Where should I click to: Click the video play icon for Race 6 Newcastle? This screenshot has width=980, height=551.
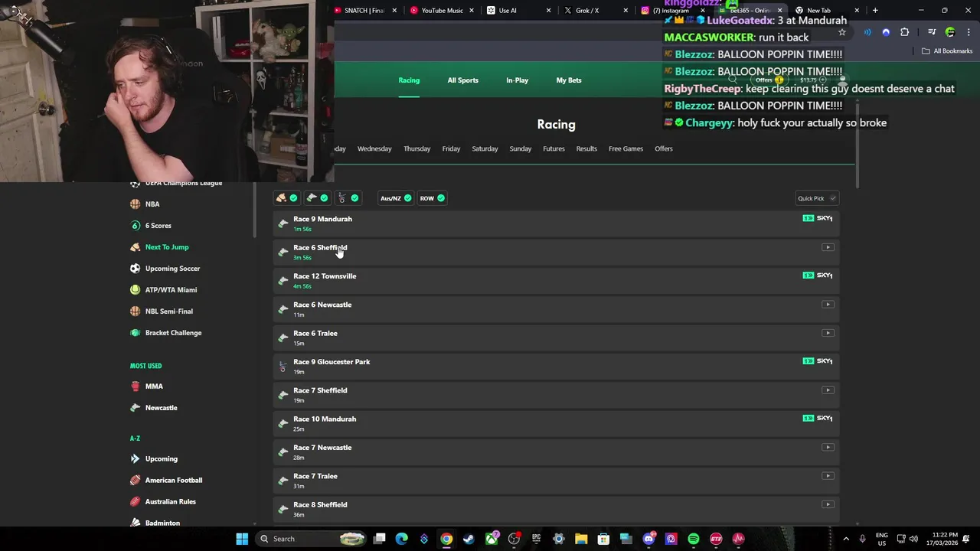tap(828, 305)
